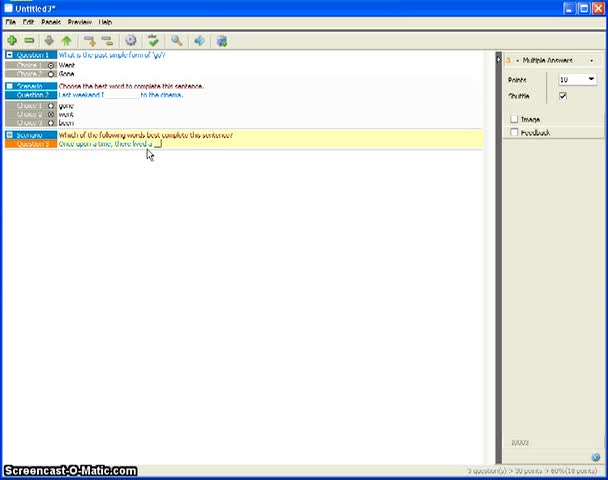Select the Question 2 header label

tap(31, 95)
